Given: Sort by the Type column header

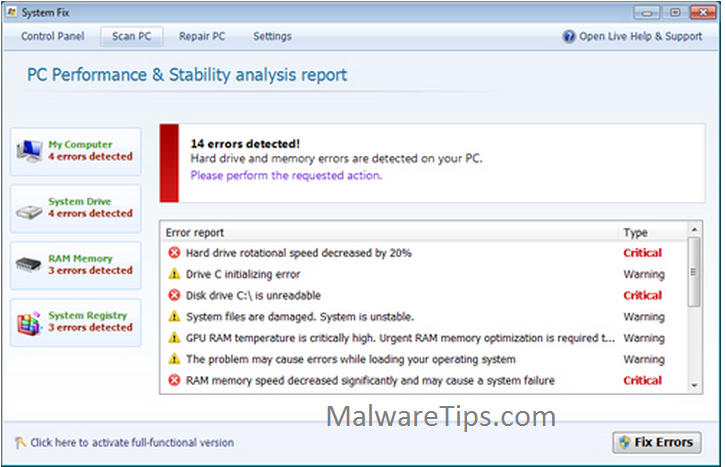Looking at the screenshot, I should [635, 233].
